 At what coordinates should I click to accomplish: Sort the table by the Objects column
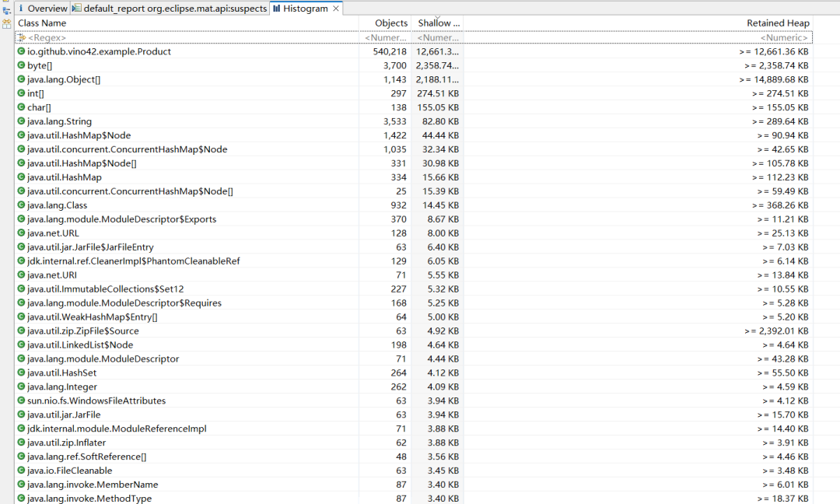(x=390, y=23)
